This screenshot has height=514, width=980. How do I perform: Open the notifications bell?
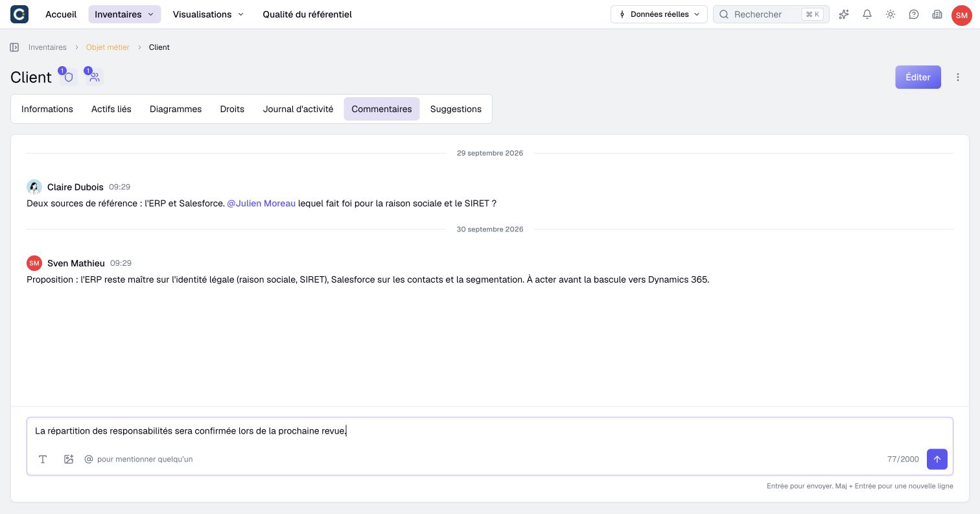pos(867,14)
